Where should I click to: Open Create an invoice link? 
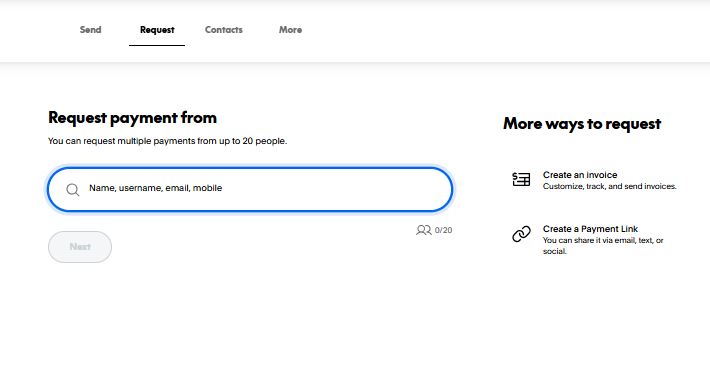[x=580, y=175]
